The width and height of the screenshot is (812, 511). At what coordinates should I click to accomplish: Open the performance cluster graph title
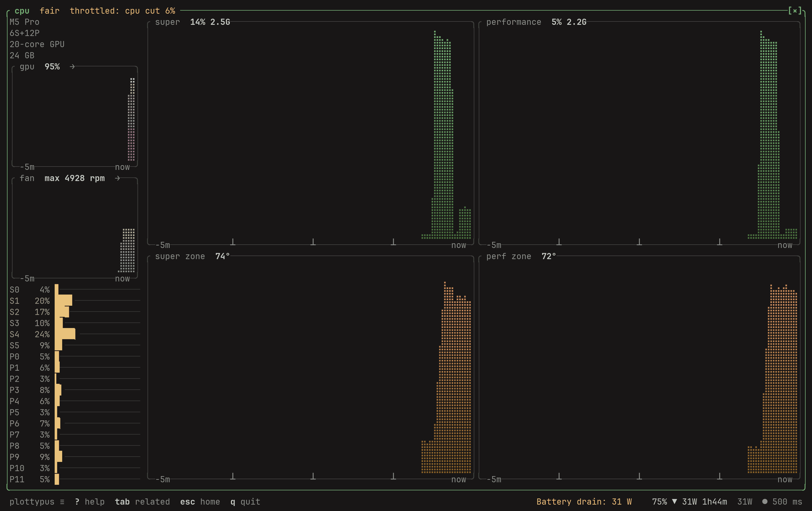536,22
